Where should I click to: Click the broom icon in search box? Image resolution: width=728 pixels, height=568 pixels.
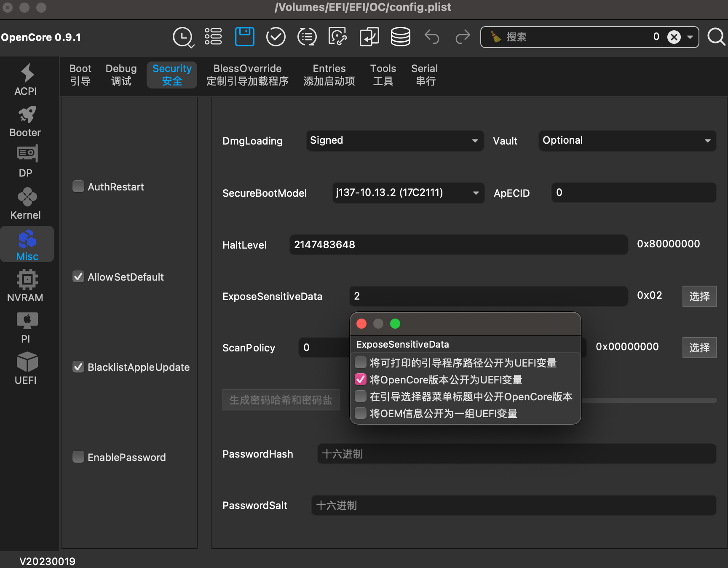[x=496, y=37]
